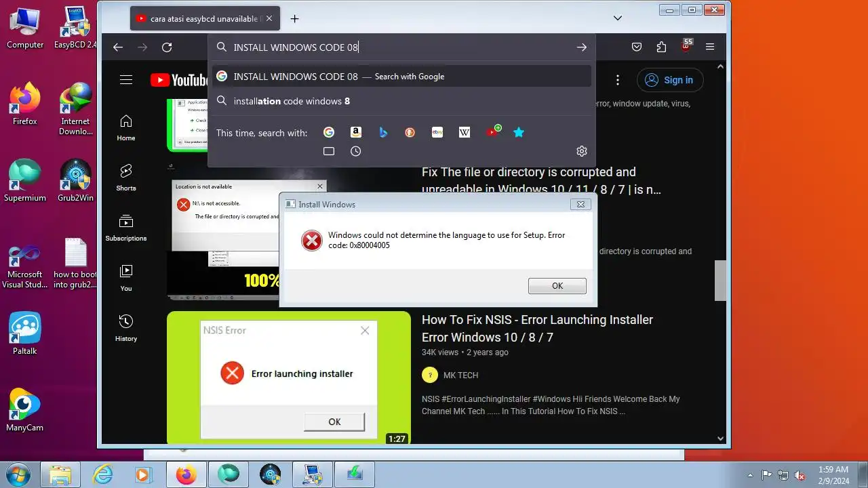Search with Amazon engine icon

(x=356, y=132)
